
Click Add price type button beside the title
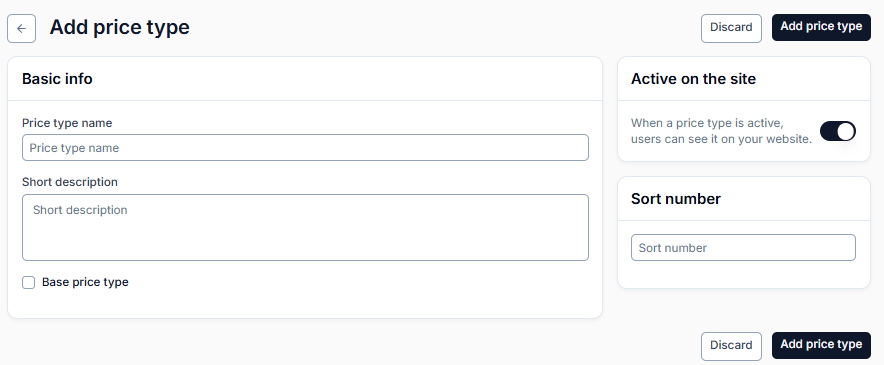pyautogui.click(x=821, y=28)
